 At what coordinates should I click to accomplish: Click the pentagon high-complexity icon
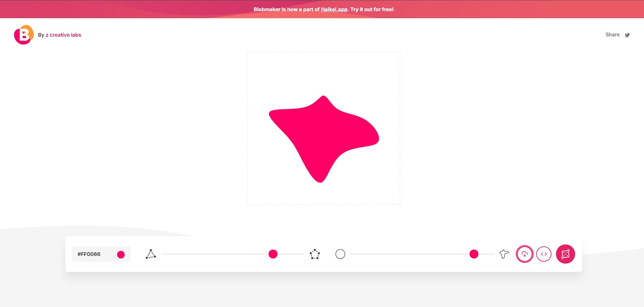coord(315,254)
